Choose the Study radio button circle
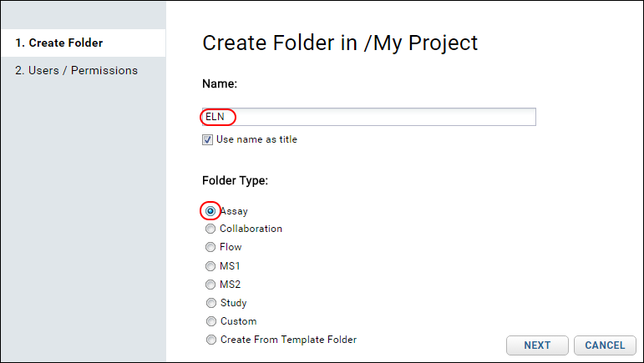644x363 pixels. (x=211, y=303)
